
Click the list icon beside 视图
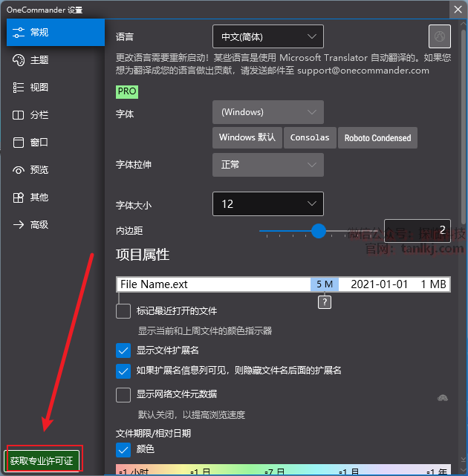tap(19, 88)
